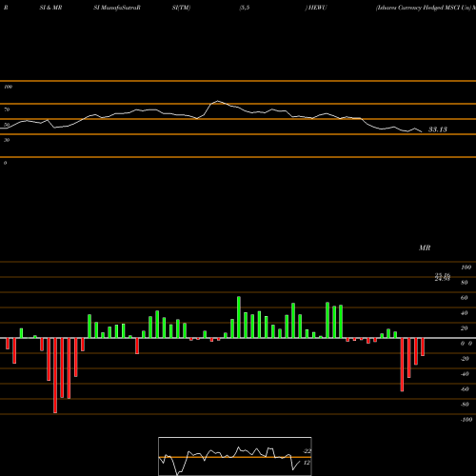Click the RSI value label 33.13

438,129
